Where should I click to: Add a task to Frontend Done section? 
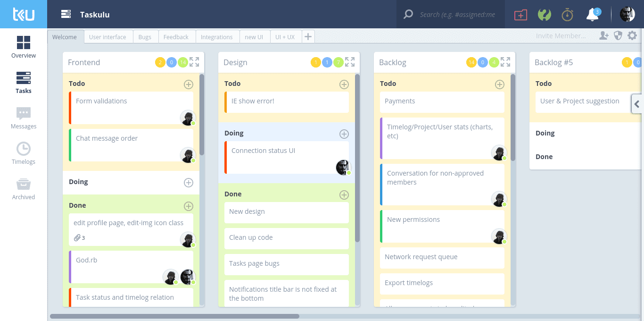(x=189, y=206)
